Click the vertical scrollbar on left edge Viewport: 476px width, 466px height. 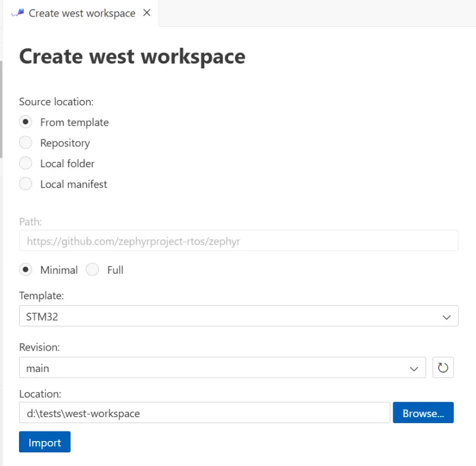2,107
